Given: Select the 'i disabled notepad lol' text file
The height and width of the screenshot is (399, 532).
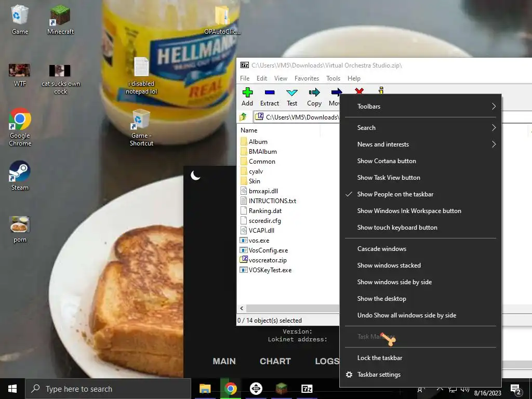Looking at the screenshot, I should [141, 76].
